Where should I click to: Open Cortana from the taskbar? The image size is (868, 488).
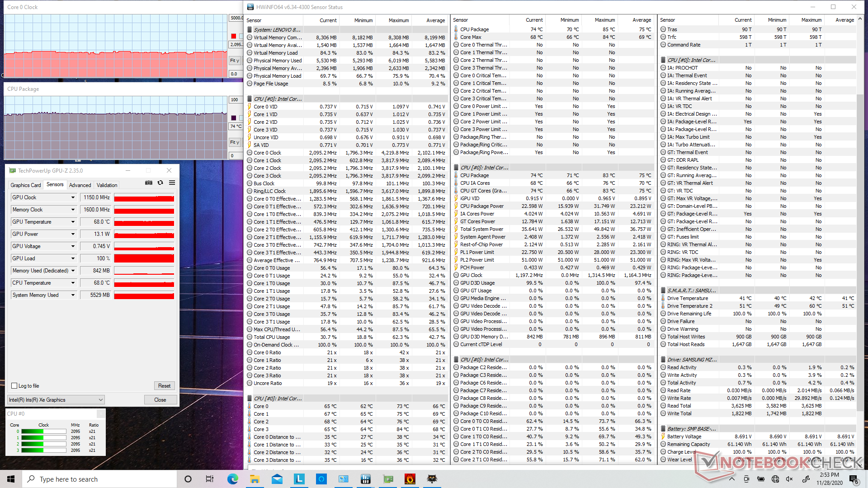188,479
